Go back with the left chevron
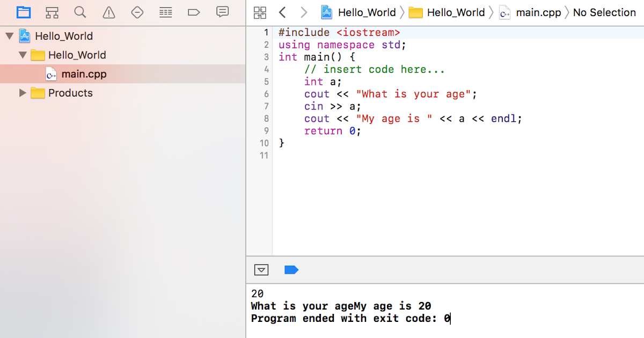644x338 pixels. coord(283,12)
